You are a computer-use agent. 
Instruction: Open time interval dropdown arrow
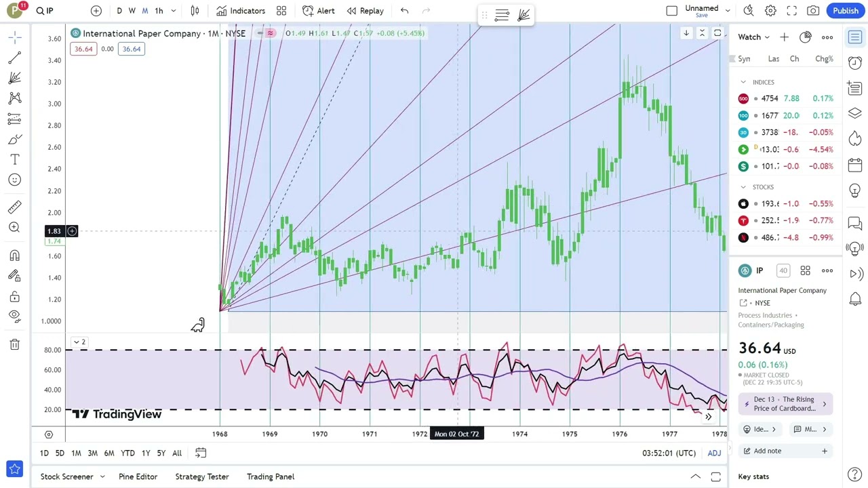(x=174, y=11)
